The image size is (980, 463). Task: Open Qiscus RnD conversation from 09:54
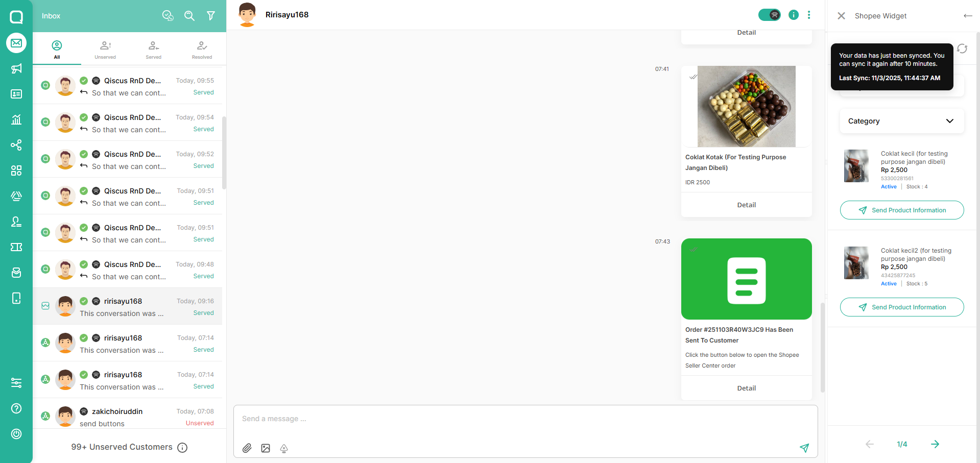click(x=128, y=123)
